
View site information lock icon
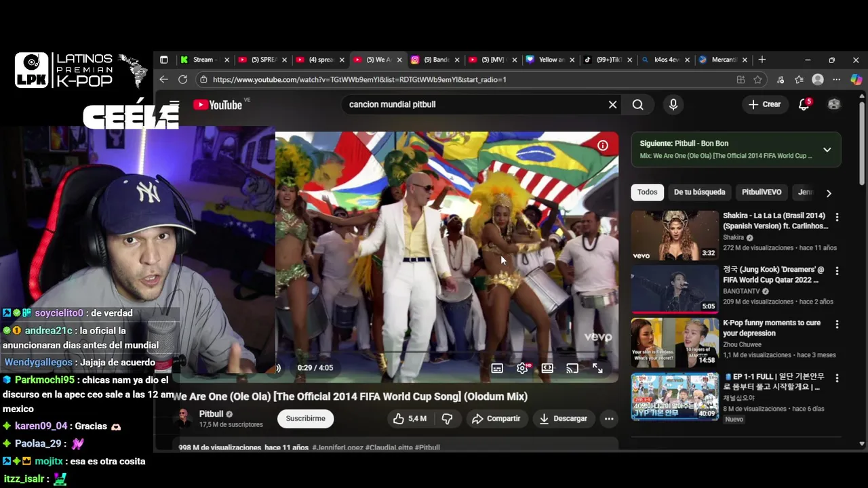[x=203, y=79]
